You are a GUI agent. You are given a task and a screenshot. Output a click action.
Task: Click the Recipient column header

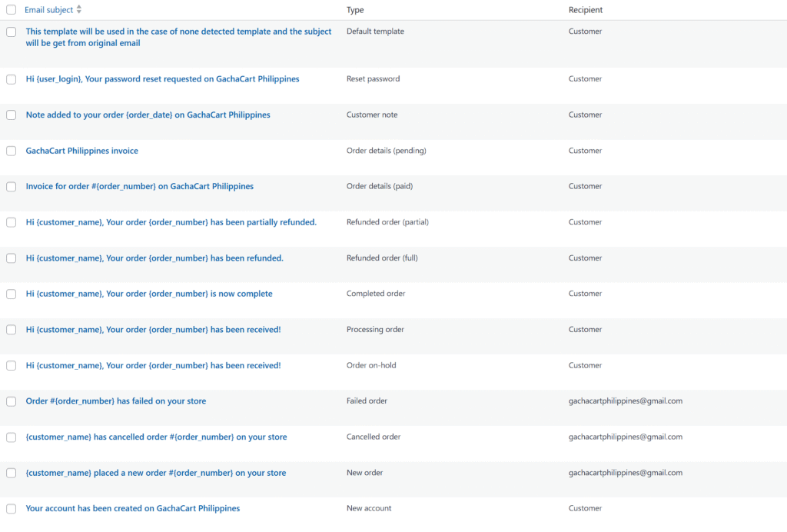click(585, 9)
